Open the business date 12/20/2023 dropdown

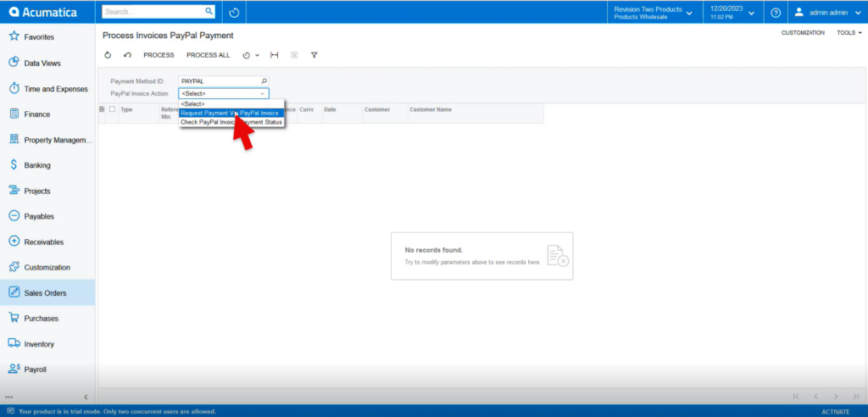click(x=732, y=13)
